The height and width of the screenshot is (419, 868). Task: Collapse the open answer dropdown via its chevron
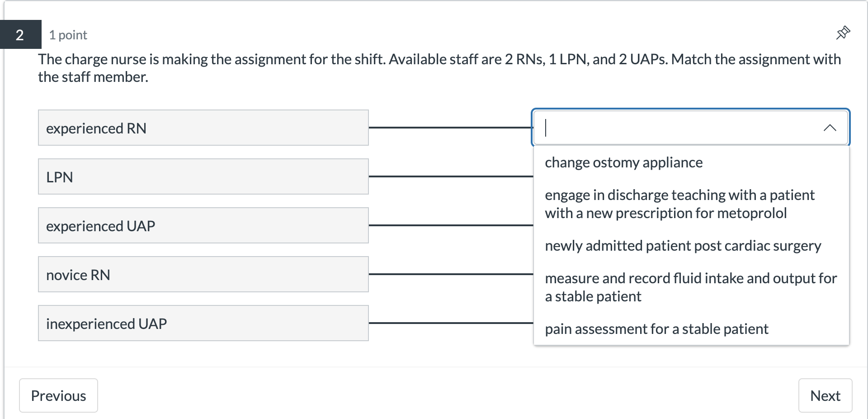[x=830, y=128]
